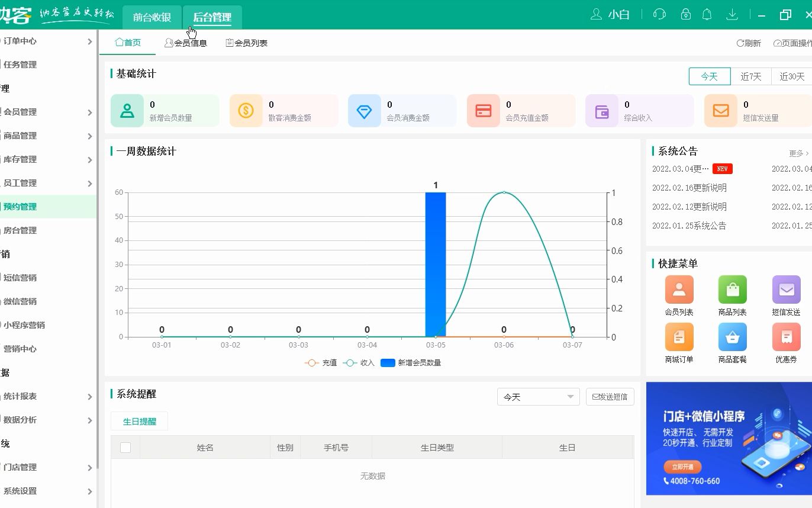Click the 短信发送量 envelope icon
The width and height of the screenshot is (812, 508).
click(x=721, y=111)
